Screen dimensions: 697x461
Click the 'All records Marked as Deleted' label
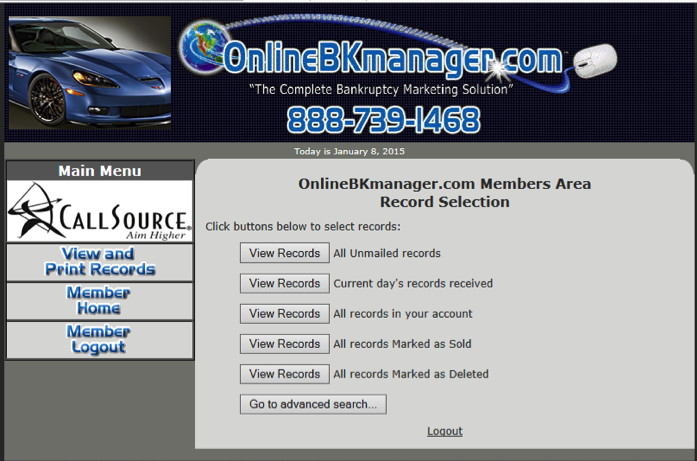tap(411, 374)
